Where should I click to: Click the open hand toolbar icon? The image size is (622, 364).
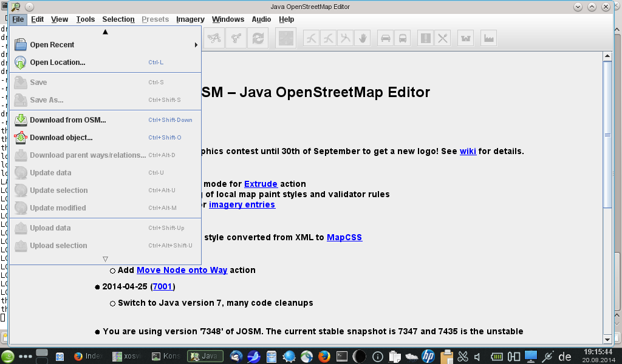tap(362, 38)
